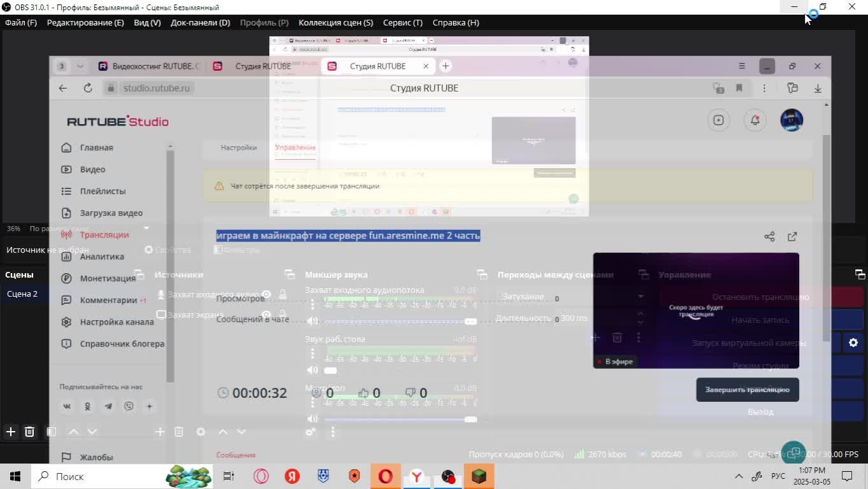Open advanced audio properties gear in mixer

point(311,432)
